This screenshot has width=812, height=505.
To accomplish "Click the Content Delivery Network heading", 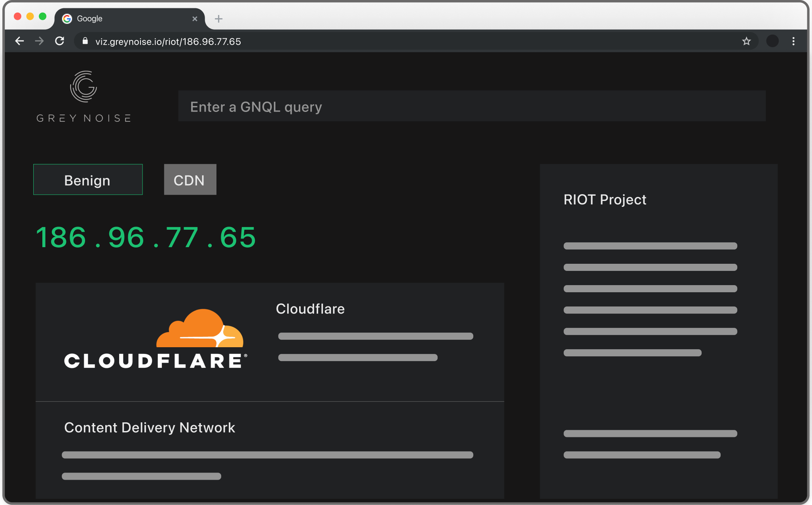I will 150,428.
